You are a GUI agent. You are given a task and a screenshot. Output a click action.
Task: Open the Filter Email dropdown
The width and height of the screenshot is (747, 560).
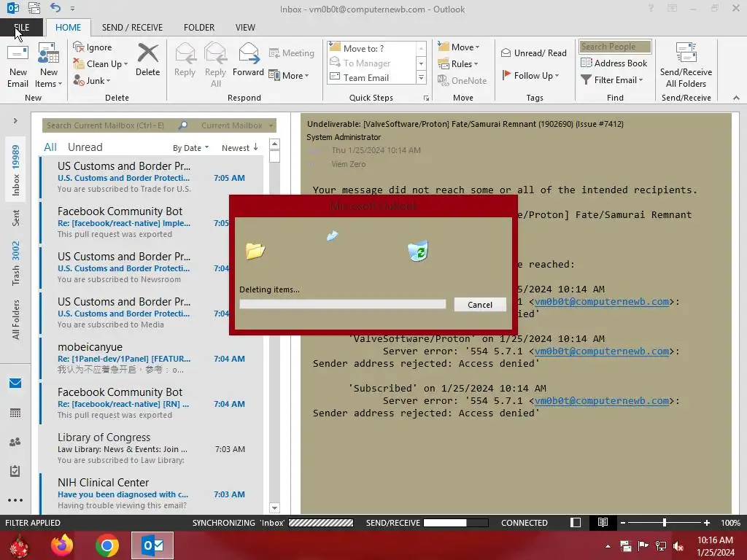tap(612, 80)
